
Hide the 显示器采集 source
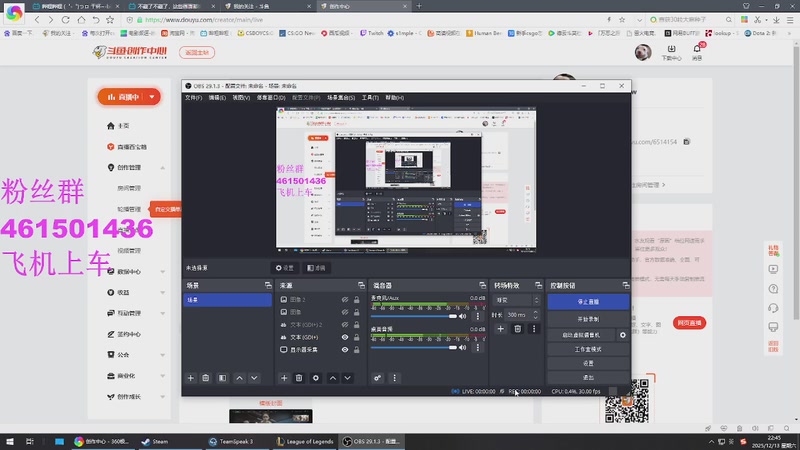click(x=345, y=350)
